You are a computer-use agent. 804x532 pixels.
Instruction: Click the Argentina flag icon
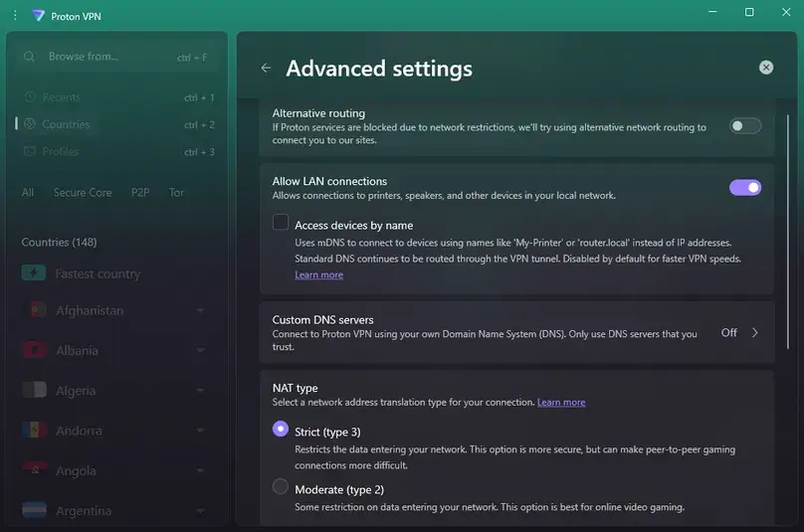[x=35, y=510]
